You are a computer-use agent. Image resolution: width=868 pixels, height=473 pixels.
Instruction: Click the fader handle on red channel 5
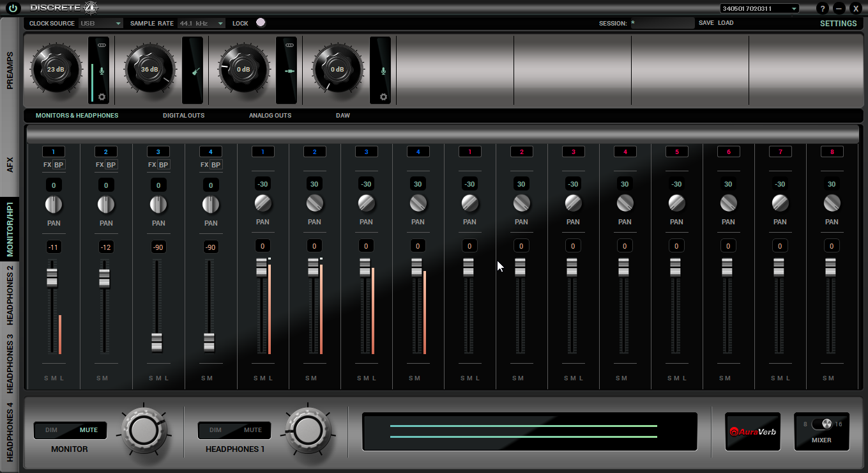pyautogui.click(x=675, y=267)
